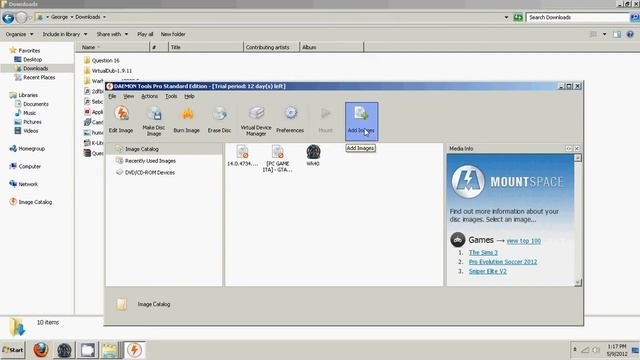The image size is (640, 360).
Task: Open change view options dropdown in Explorer
Action: pos(604,34)
